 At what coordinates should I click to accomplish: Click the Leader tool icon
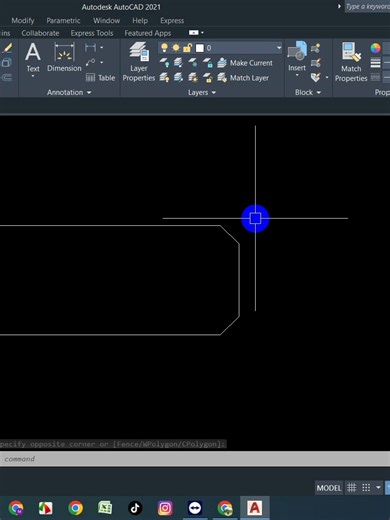pyautogui.click(x=90, y=62)
